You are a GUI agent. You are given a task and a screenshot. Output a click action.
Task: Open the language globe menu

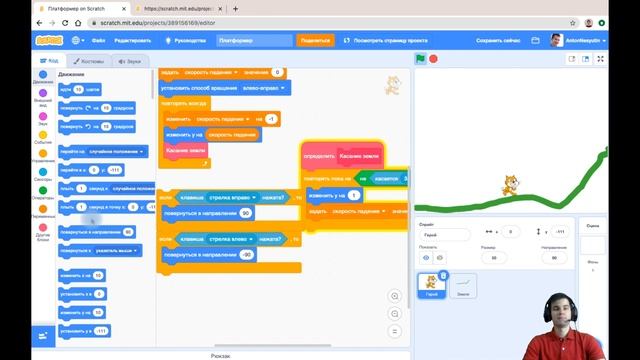tap(78, 40)
